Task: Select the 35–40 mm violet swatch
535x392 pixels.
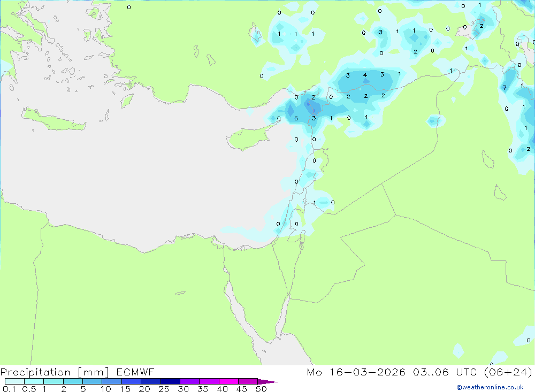Action: click(209, 381)
